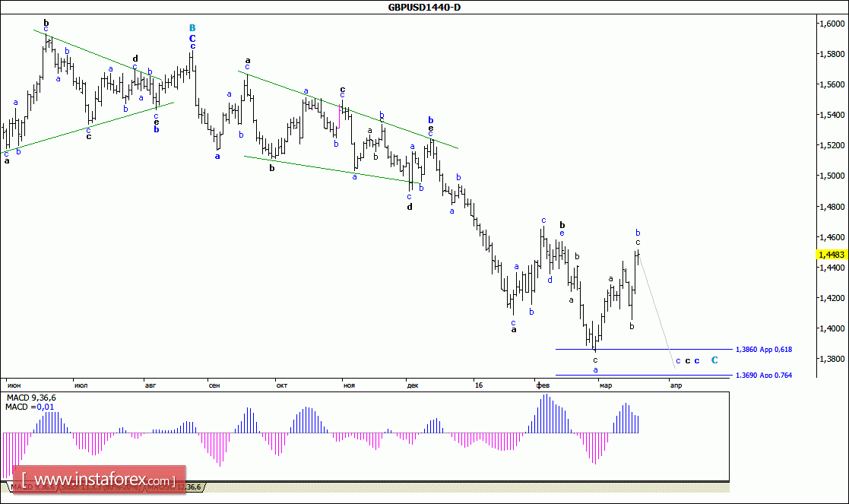Viewport: 849px width, 504px height.
Task: Click the 1,5400 price axis label
Action: (x=832, y=115)
